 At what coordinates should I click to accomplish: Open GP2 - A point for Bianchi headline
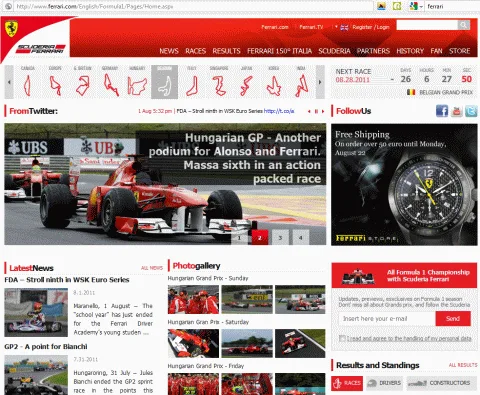(46, 347)
